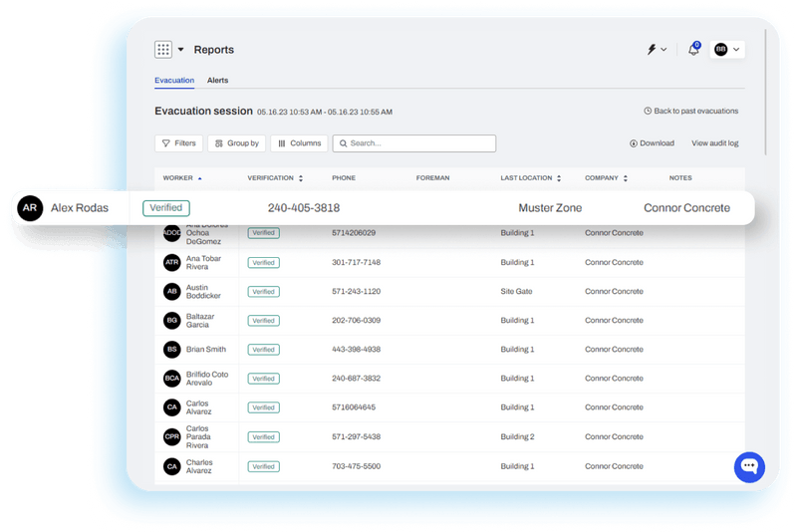Select the BG avatar for Baltazar Garcia
797x532 pixels.
point(171,320)
